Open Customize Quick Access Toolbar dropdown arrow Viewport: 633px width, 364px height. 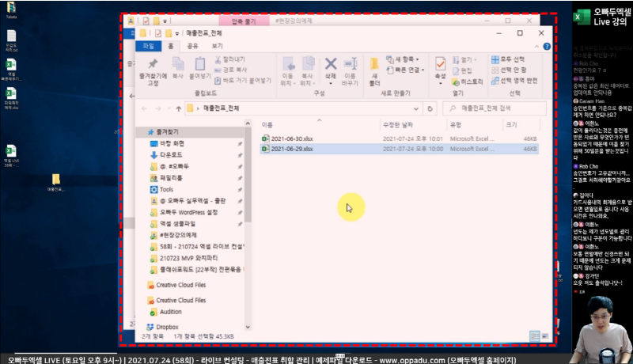pyautogui.click(x=176, y=33)
